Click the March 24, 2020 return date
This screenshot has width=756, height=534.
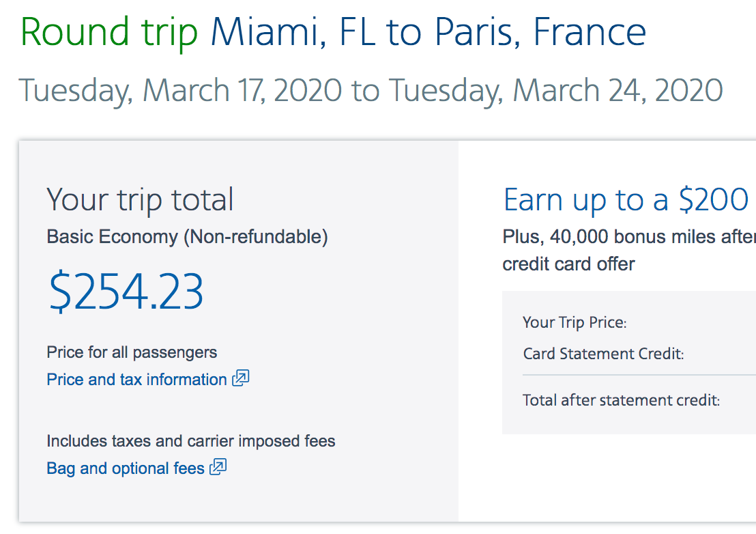pos(617,91)
